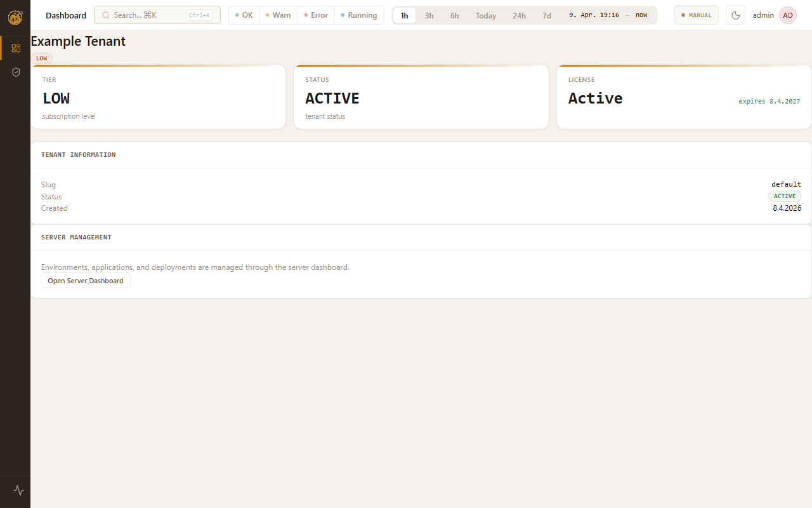812x508 pixels.
Task: Open the dashboard grid sidebar icon
Action: (x=16, y=48)
